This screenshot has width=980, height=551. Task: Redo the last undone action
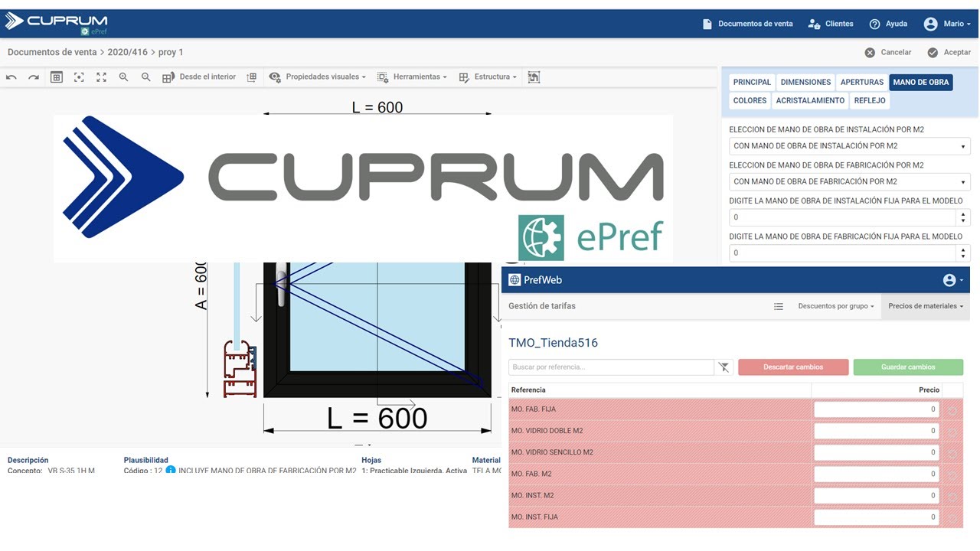click(34, 77)
